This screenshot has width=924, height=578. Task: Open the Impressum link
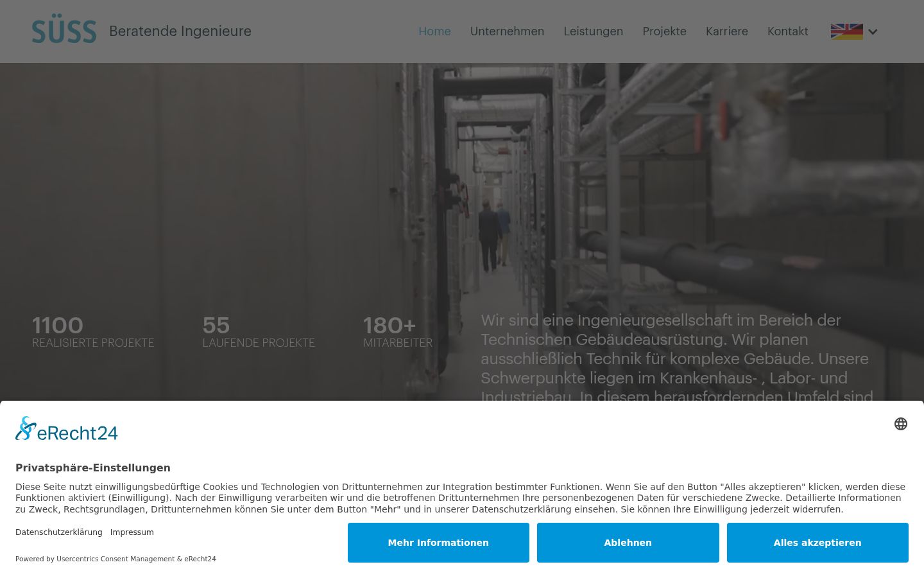132,532
